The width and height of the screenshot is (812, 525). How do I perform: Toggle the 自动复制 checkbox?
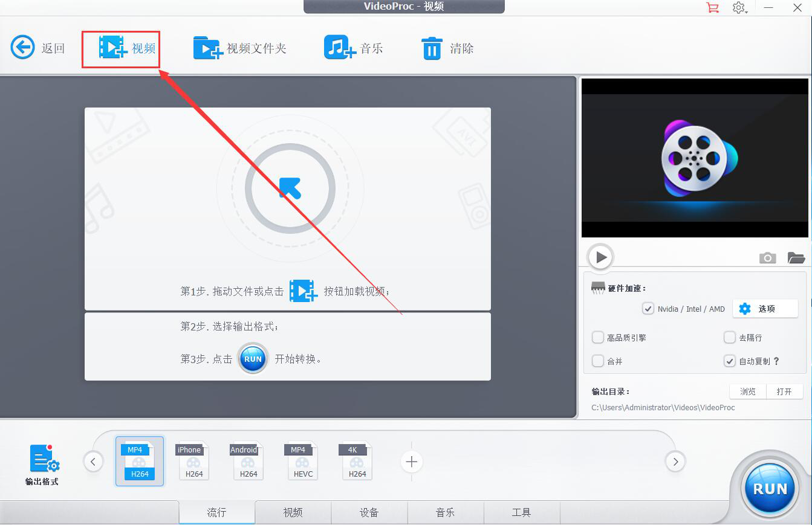coord(730,361)
